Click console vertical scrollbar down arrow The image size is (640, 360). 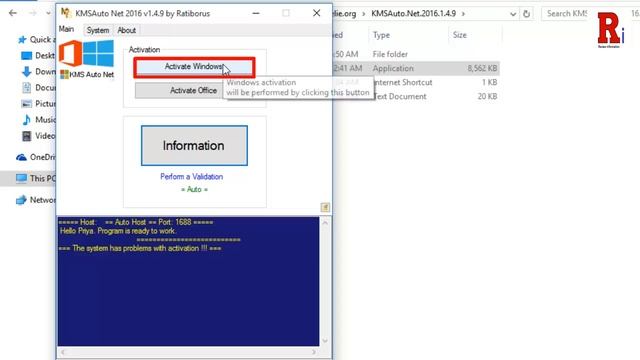coord(325,341)
